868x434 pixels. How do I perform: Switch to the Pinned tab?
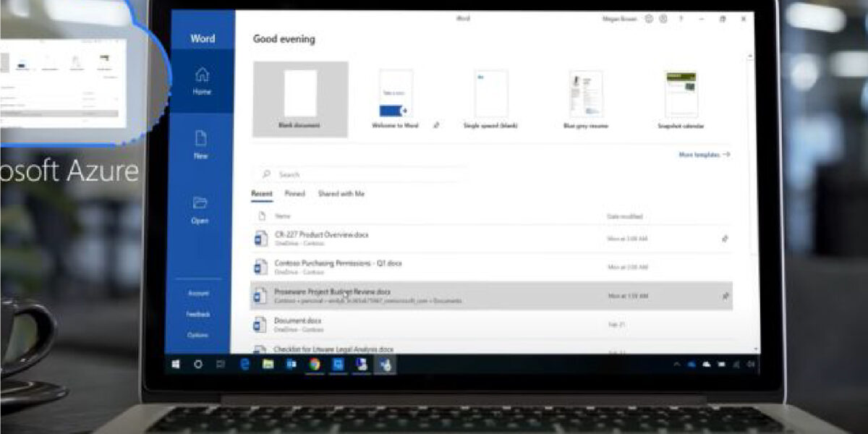(295, 194)
